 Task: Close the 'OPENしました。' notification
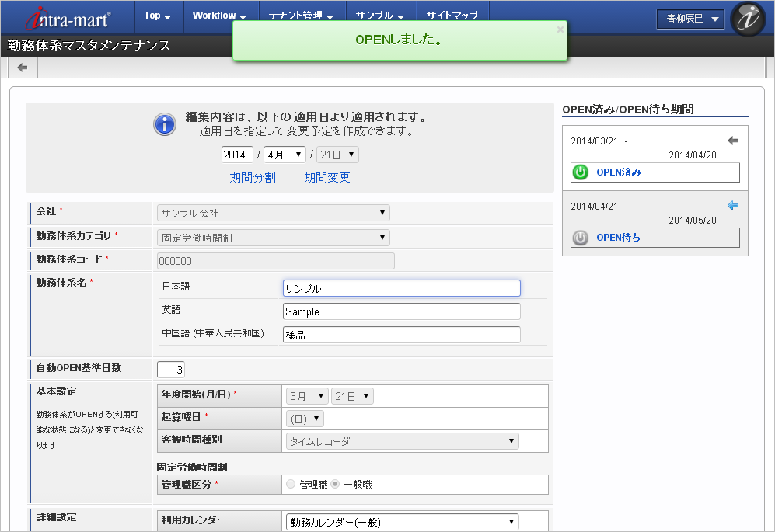click(560, 30)
